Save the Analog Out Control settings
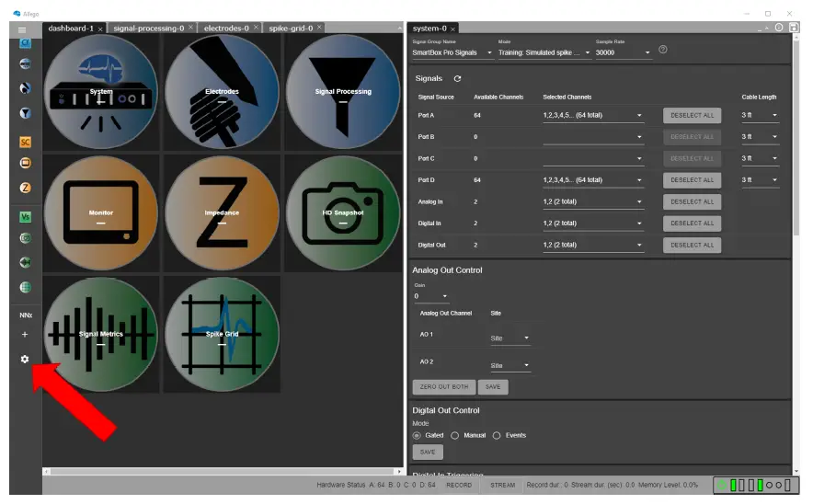This screenshot has width=813, height=504. [493, 387]
